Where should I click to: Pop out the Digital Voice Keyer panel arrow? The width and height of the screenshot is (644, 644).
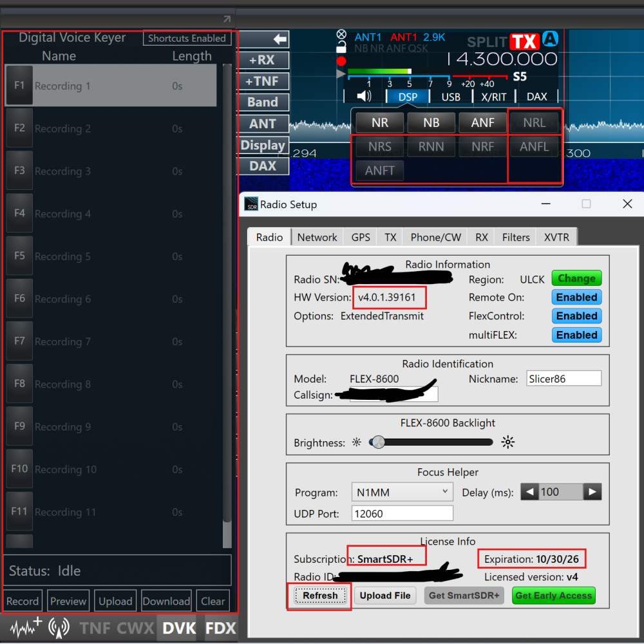click(x=227, y=19)
